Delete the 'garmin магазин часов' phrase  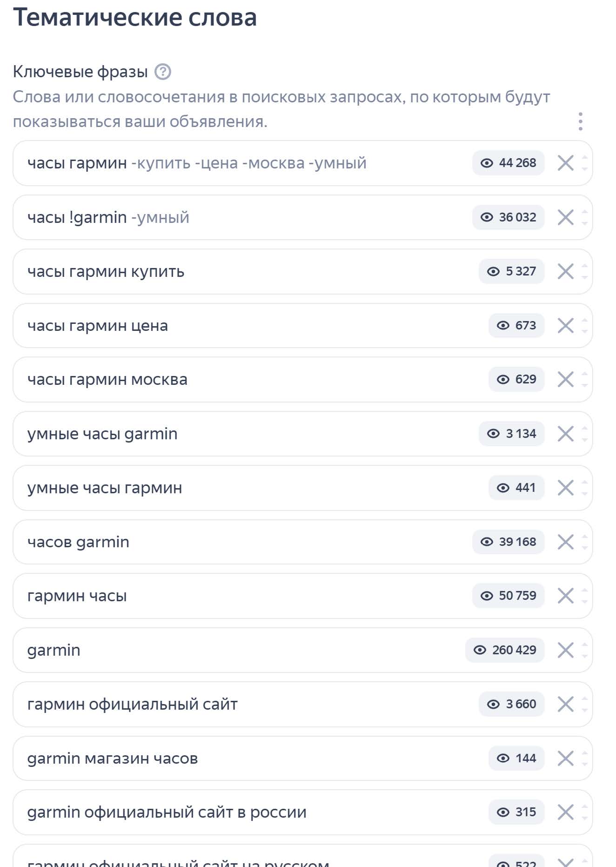[565, 758]
